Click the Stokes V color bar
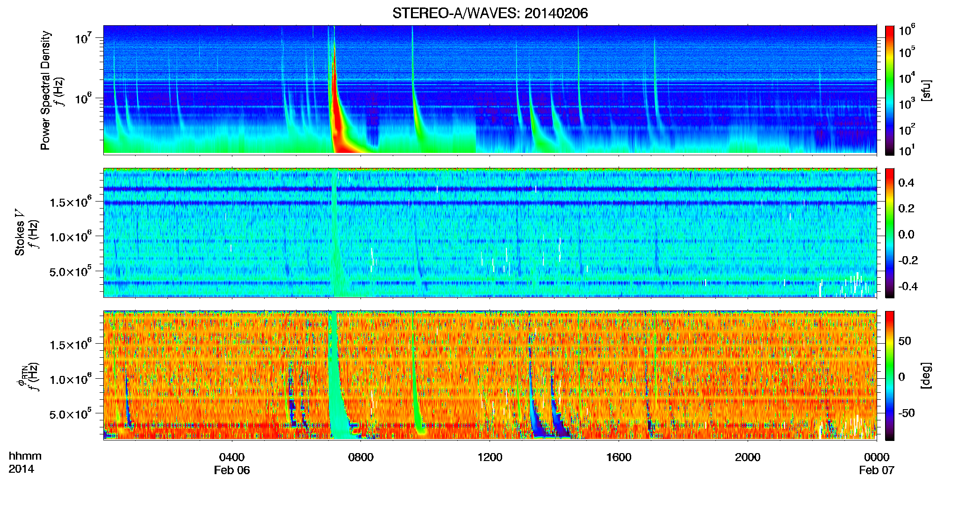 [x=890, y=233]
